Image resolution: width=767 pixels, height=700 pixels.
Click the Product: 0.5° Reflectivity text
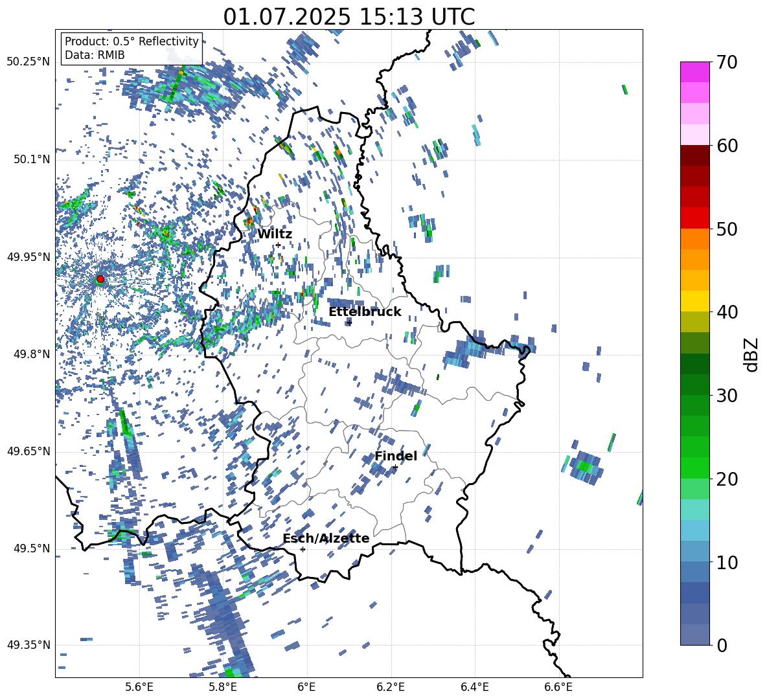point(132,41)
